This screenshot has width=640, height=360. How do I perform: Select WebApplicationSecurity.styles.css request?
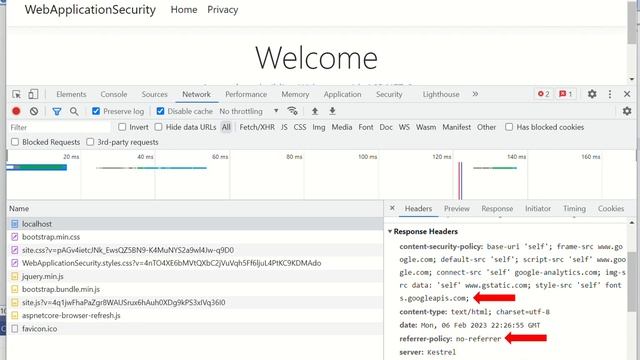click(x=195, y=263)
